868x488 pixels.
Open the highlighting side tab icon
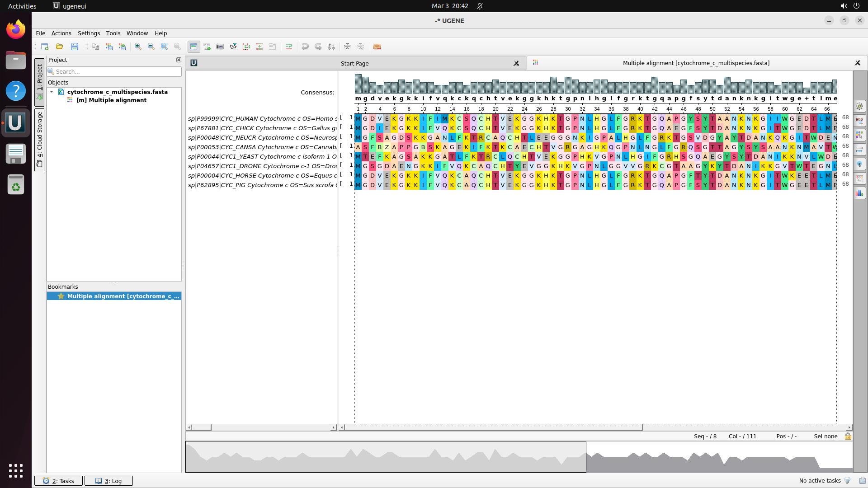click(x=859, y=135)
